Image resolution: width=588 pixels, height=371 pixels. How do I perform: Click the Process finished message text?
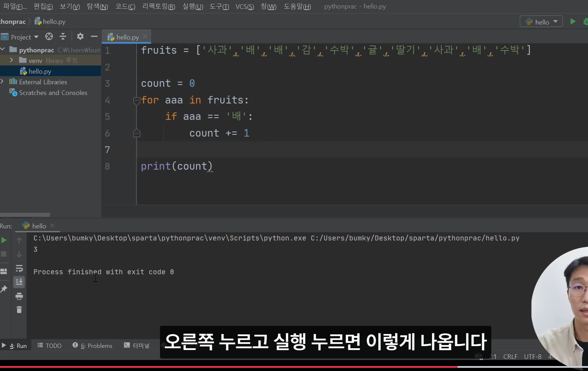pos(103,272)
